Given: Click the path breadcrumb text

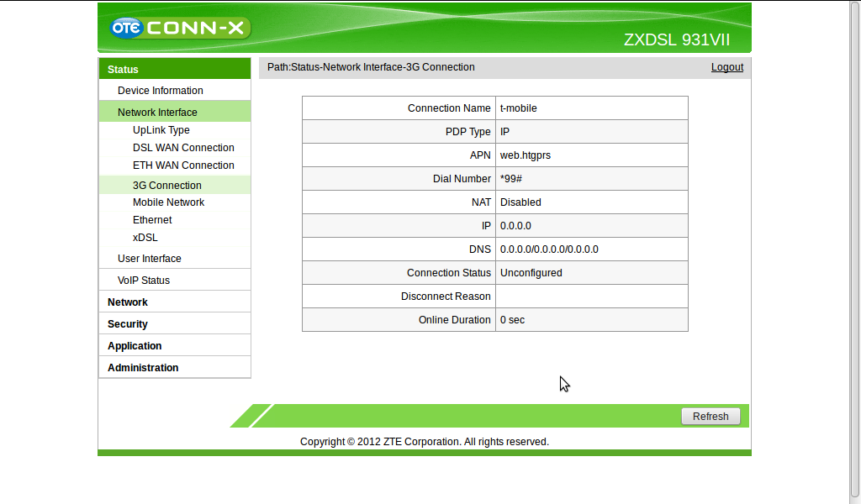Looking at the screenshot, I should 371,67.
